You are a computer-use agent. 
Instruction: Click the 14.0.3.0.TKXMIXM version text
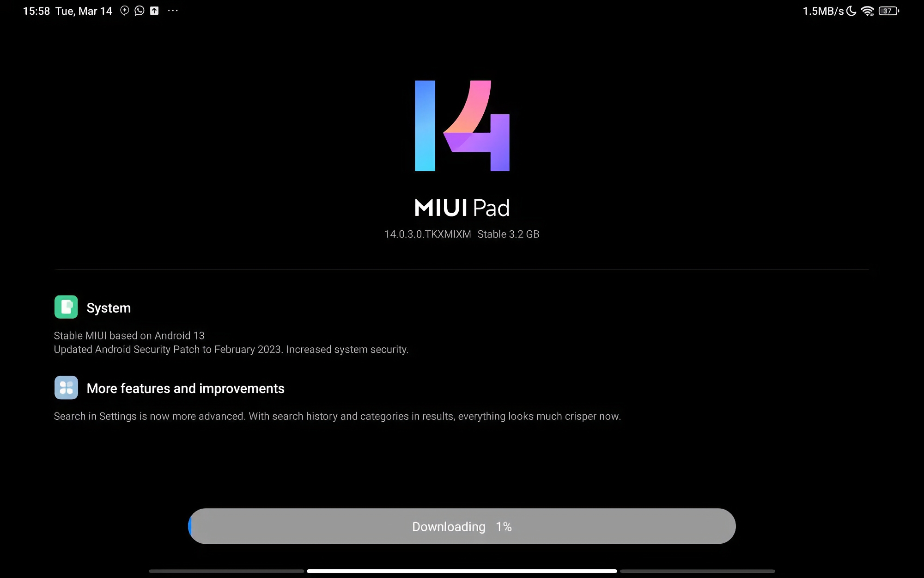(x=428, y=234)
